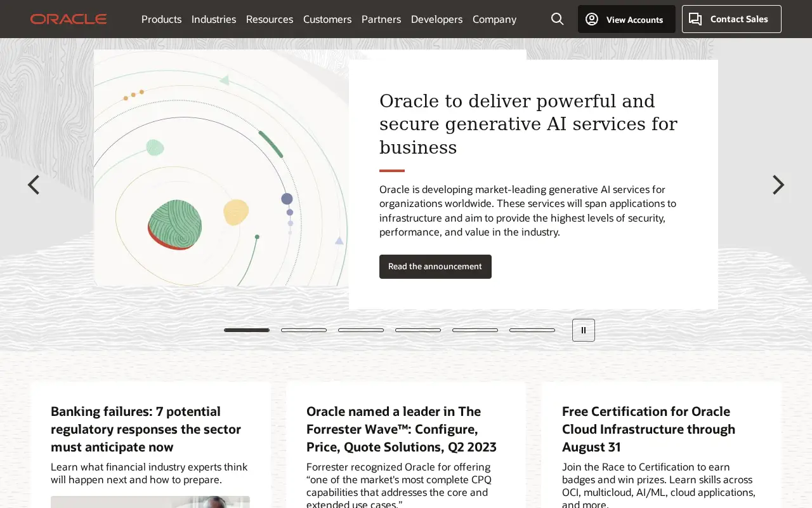Pause the carousel autoplay
This screenshot has height=508, width=812.
[584, 330]
